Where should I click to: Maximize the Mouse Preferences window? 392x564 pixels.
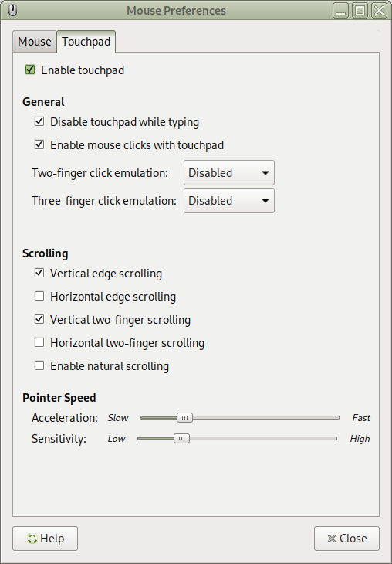click(360, 11)
